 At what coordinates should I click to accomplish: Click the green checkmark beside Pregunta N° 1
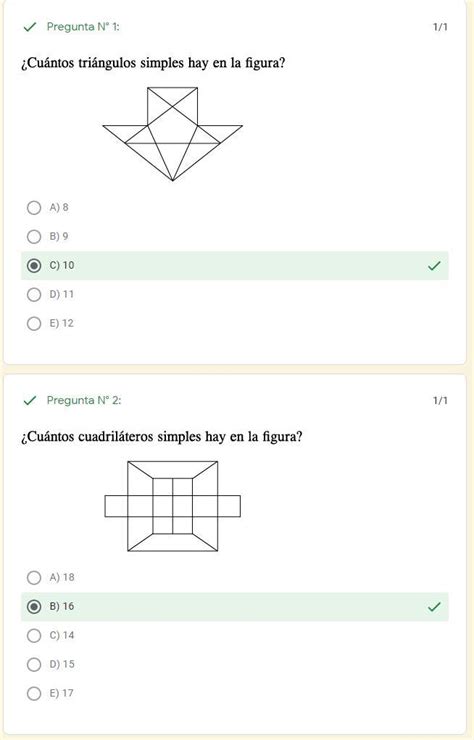(x=30, y=27)
